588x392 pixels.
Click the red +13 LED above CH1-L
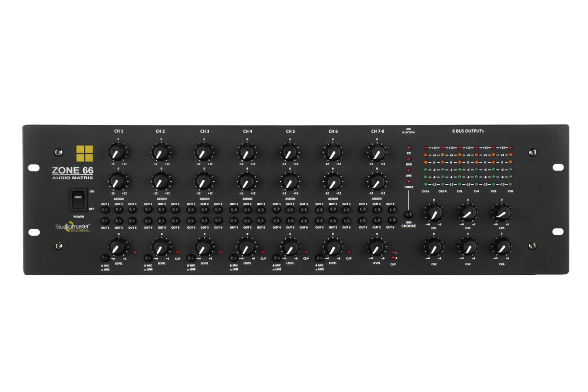426,147
